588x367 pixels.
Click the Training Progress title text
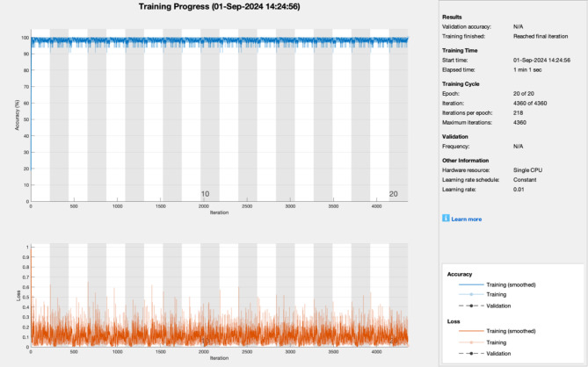pyautogui.click(x=220, y=6)
